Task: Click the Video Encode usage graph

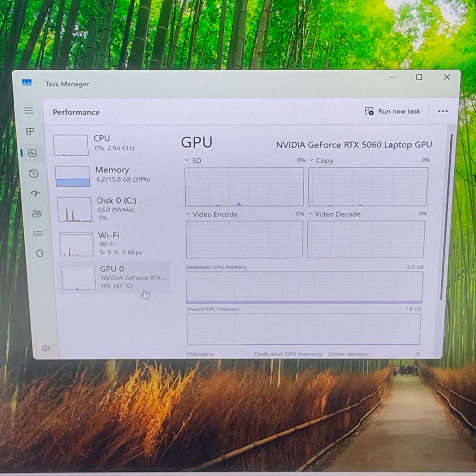Action: (244, 239)
